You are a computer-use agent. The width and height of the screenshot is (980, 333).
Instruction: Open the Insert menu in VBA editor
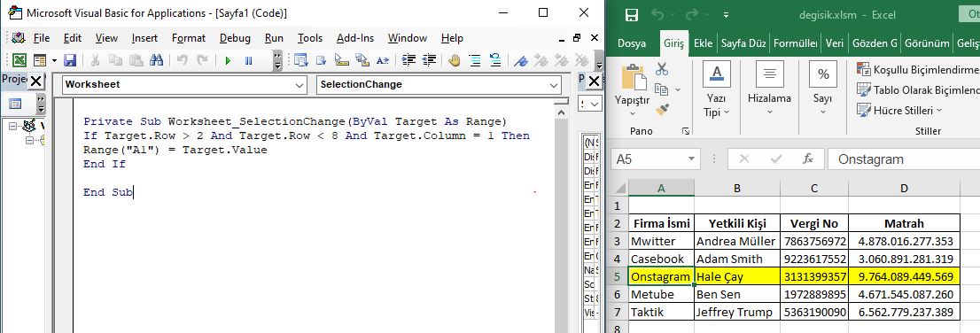(144, 38)
